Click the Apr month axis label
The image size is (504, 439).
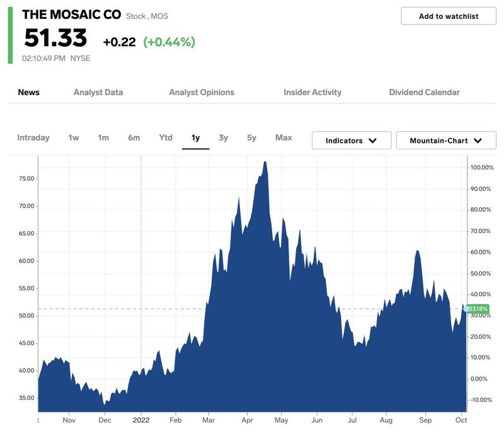pos(247,420)
